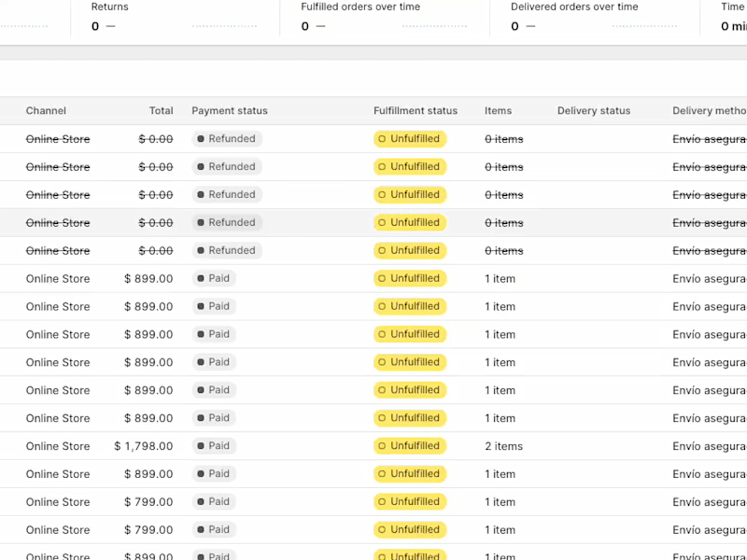The image size is (747, 560).
Task: Click the struck-through $ 0.00 in highlighted row
Action: pyautogui.click(x=155, y=223)
